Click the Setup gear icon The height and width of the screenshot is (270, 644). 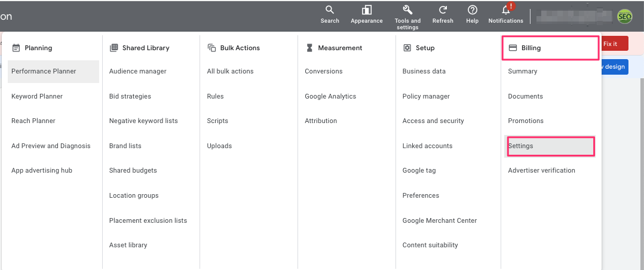[x=407, y=48]
